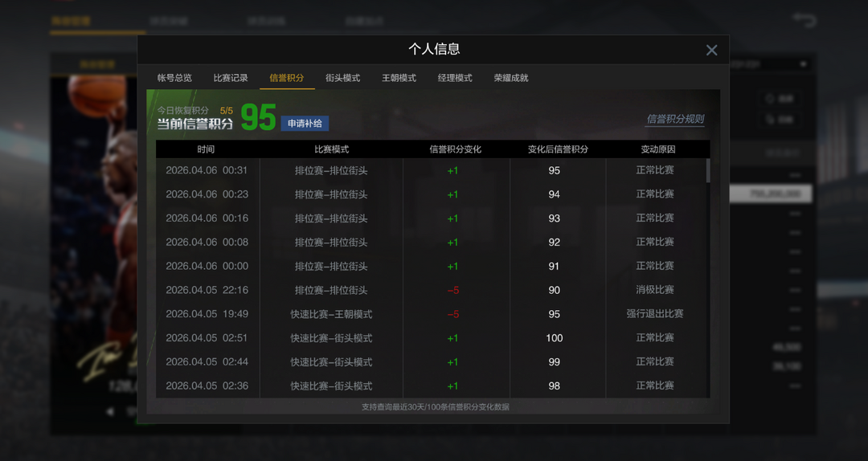
Task: Click the -5 change in the 22:16 row
Action: (x=452, y=290)
